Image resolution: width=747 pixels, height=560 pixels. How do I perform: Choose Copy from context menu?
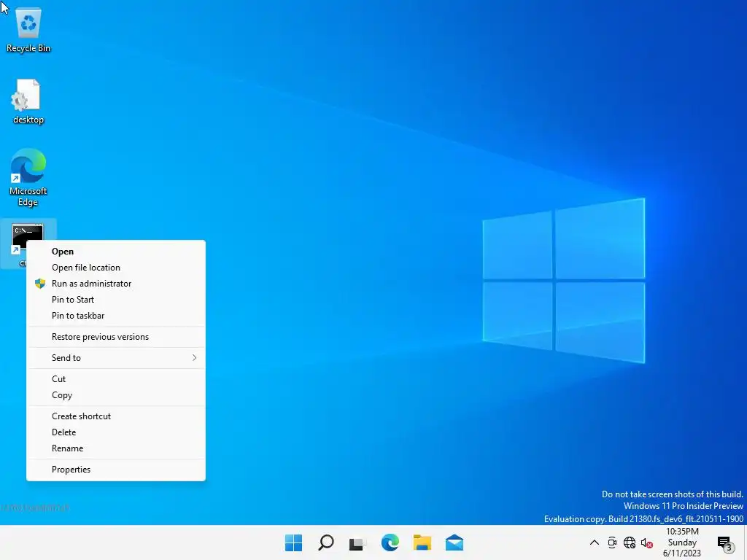click(116, 395)
